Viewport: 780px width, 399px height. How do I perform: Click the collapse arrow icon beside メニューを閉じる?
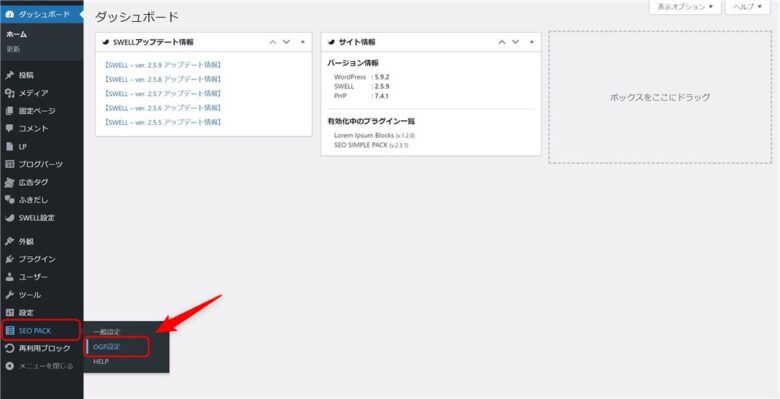[x=9, y=366]
